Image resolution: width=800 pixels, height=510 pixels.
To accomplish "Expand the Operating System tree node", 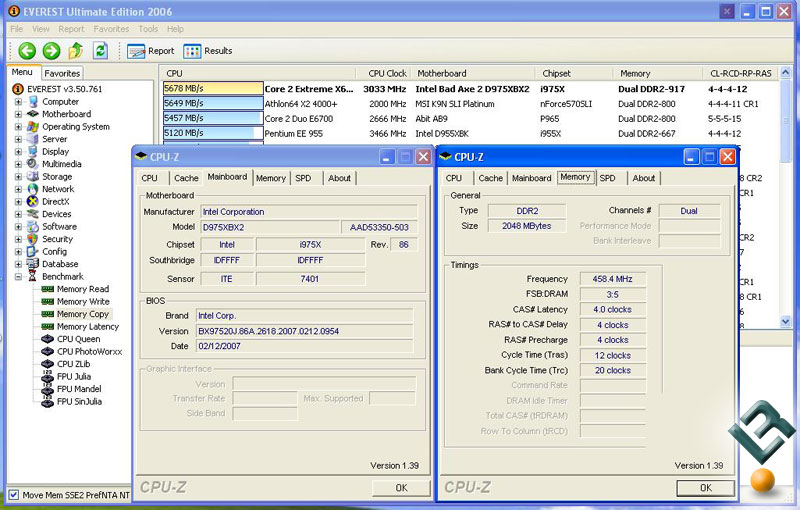I will coord(18,126).
